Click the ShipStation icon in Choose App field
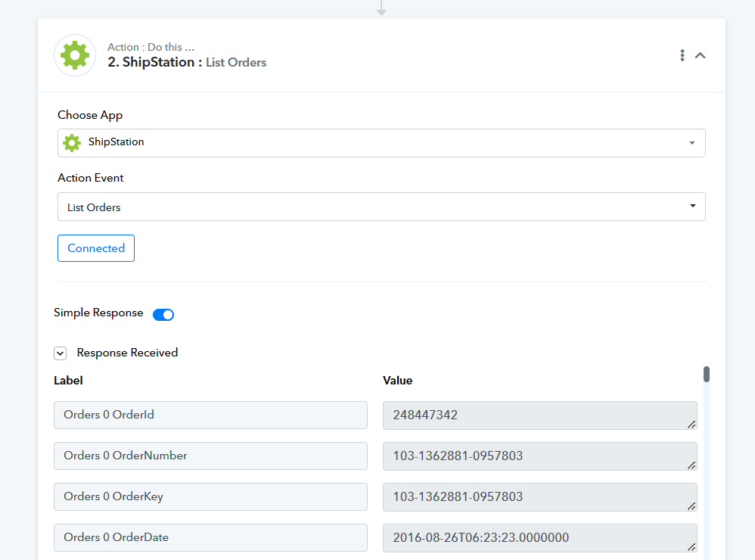755x560 pixels. (72, 142)
